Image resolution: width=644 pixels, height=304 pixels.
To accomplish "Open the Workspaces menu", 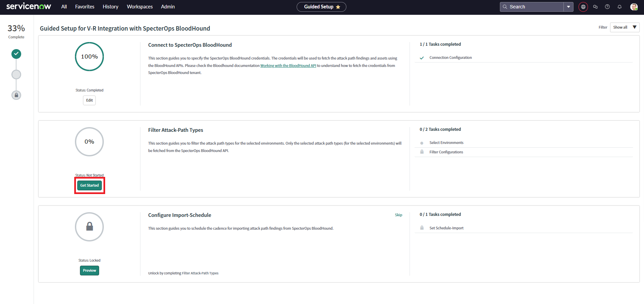I will coord(140,7).
